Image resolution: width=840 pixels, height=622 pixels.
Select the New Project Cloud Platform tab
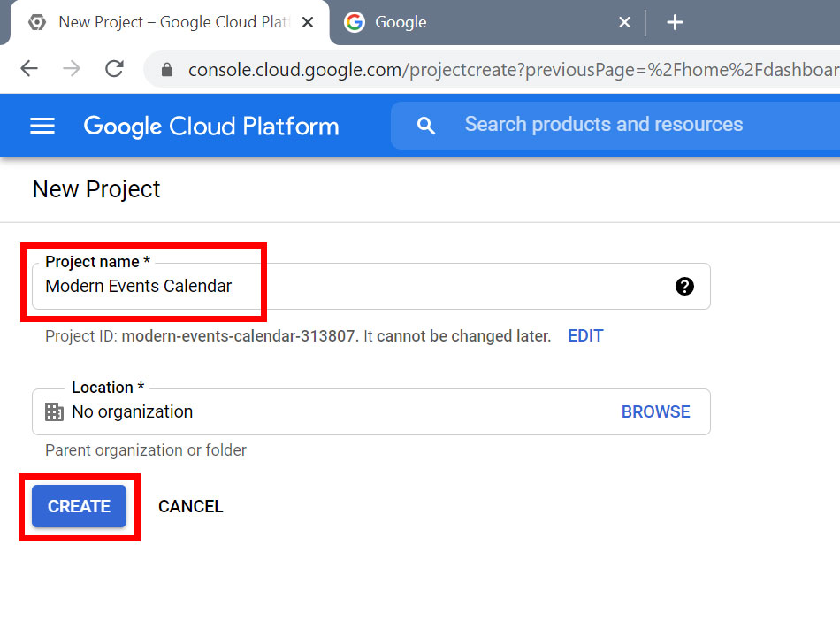pos(170,22)
